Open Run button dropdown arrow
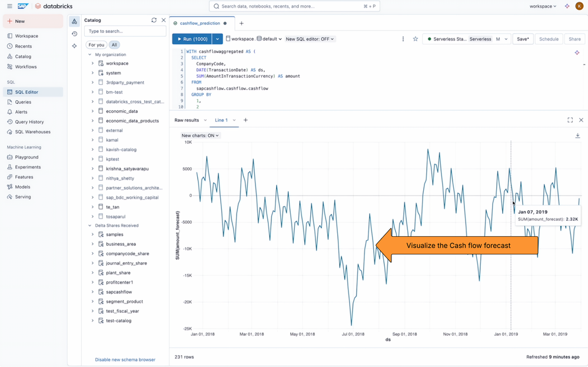The width and height of the screenshot is (588, 367). [218, 39]
